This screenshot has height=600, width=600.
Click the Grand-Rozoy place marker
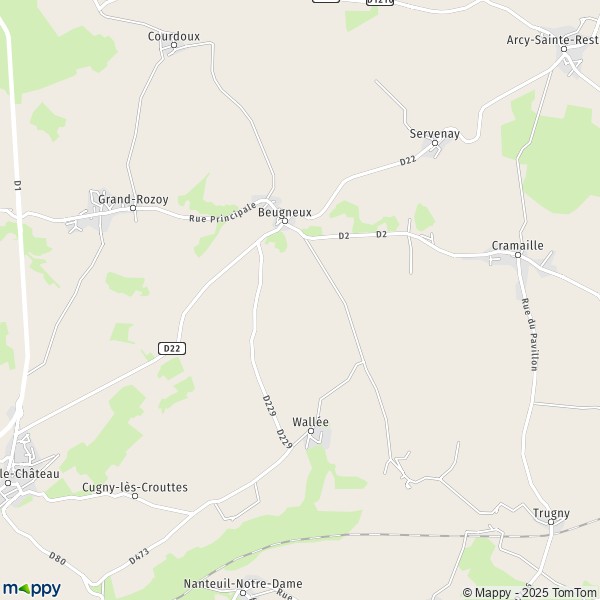pyautogui.click(x=133, y=208)
